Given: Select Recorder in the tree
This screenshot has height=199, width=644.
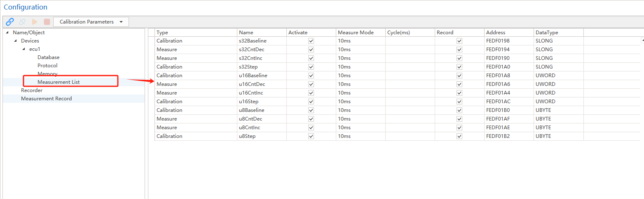Looking at the screenshot, I should coord(32,90).
